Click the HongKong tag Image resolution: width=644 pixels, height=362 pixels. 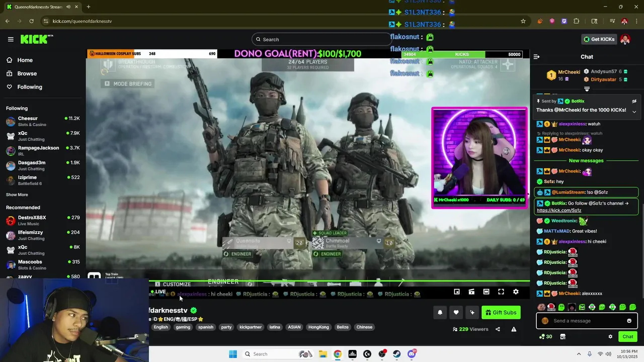tap(318, 327)
